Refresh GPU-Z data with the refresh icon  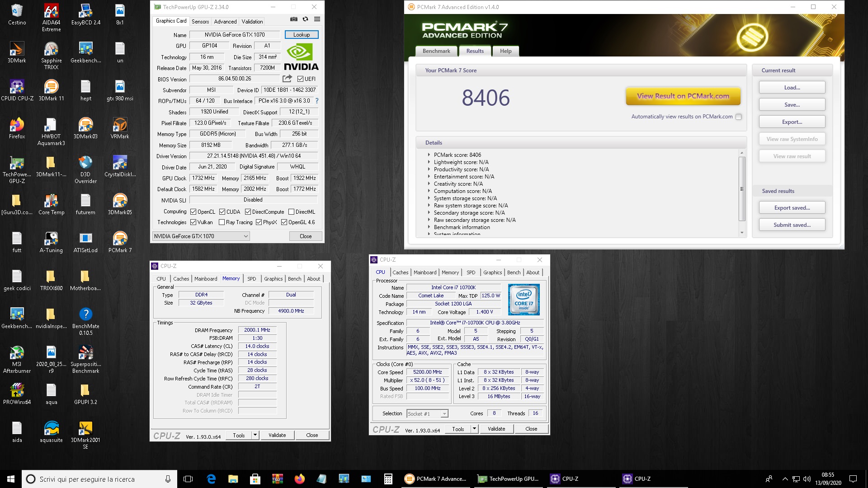pyautogui.click(x=305, y=19)
